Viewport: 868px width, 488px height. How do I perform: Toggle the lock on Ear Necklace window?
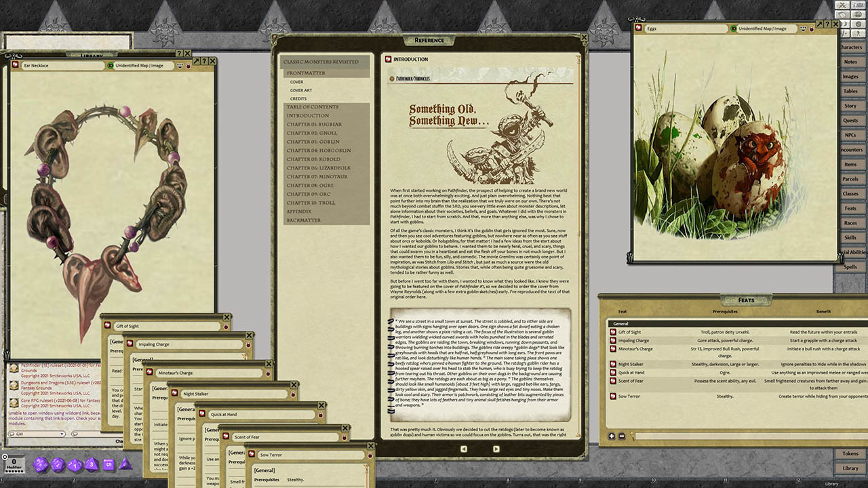(188, 66)
